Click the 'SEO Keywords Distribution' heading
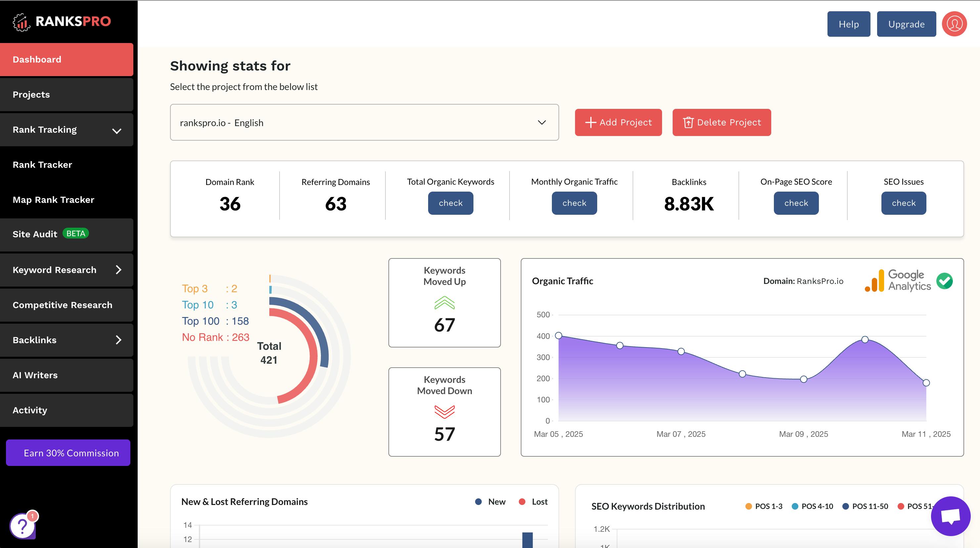This screenshot has width=980, height=548. click(648, 507)
